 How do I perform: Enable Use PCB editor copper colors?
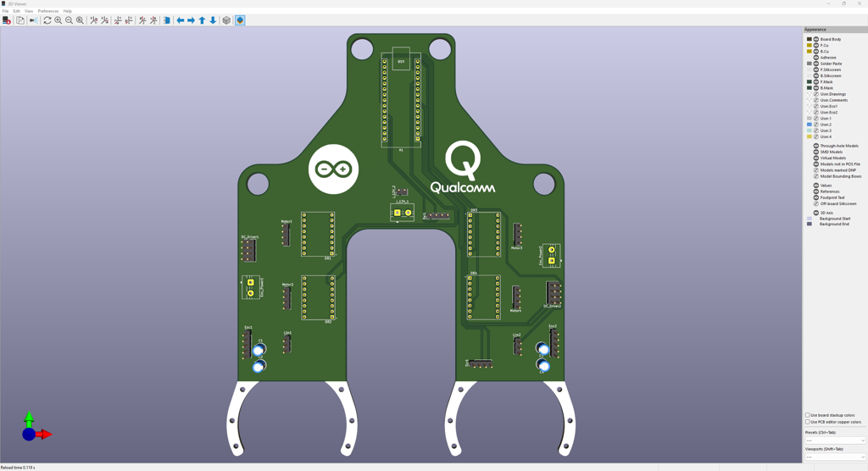click(x=808, y=422)
